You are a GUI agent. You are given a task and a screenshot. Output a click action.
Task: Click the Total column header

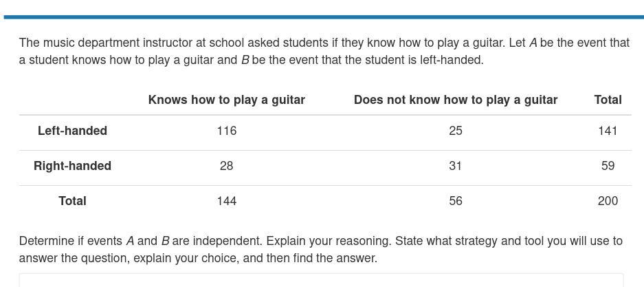tap(608, 100)
